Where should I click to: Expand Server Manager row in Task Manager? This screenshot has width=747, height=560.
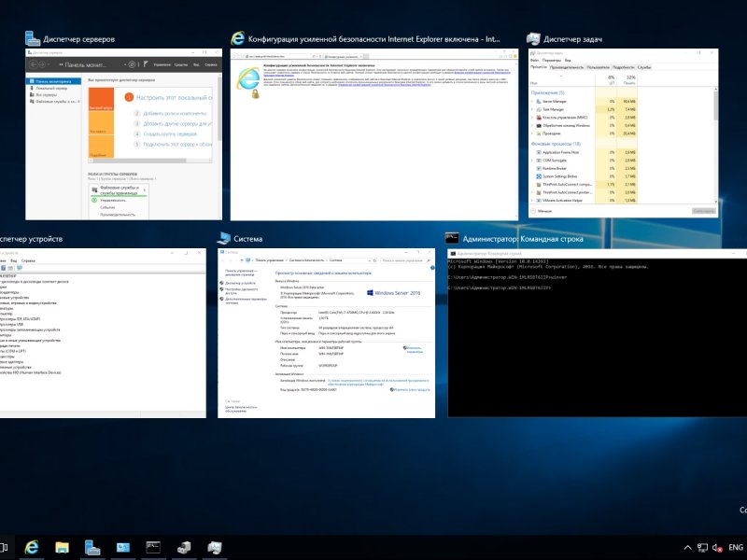coord(532,101)
